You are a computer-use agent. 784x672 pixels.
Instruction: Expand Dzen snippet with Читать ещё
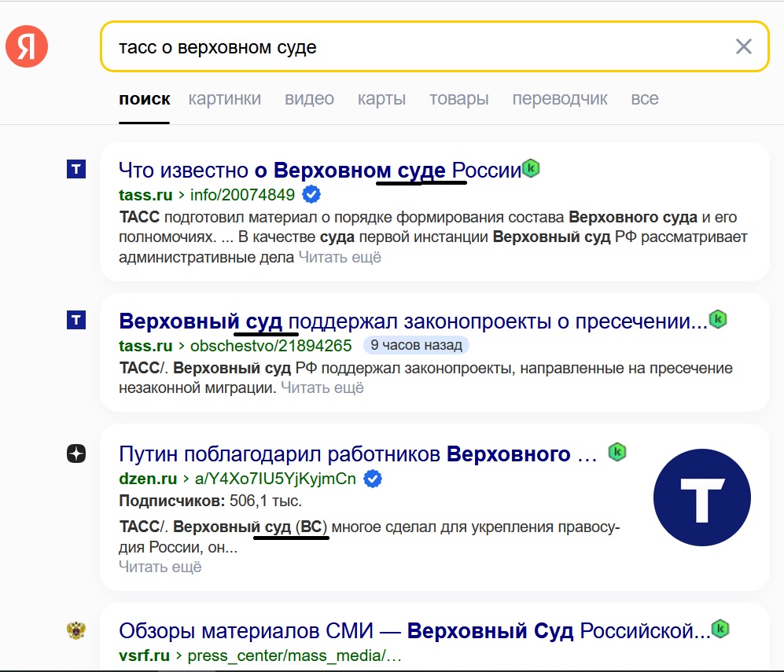(160, 566)
